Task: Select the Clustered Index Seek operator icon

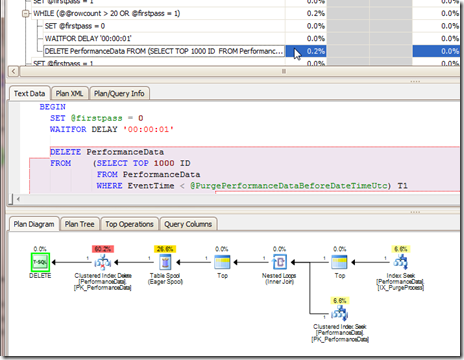Action: click(340, 314)
